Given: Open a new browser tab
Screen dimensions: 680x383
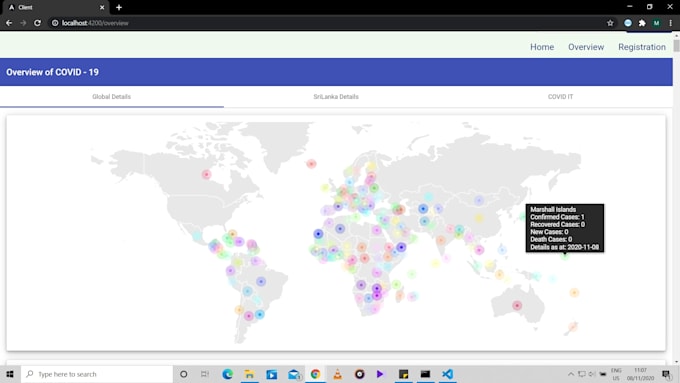Looking at the screenshot, I should (119, 7).
